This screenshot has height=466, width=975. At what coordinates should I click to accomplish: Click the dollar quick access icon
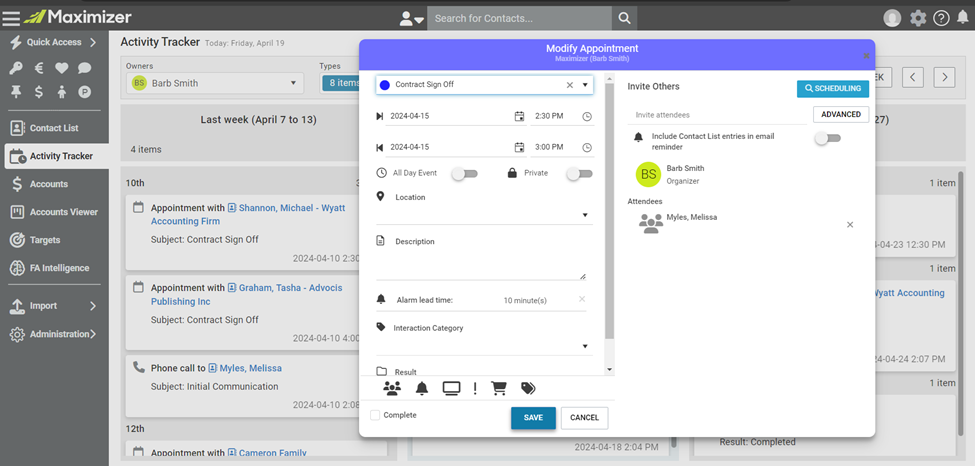[x=39, y=92]
